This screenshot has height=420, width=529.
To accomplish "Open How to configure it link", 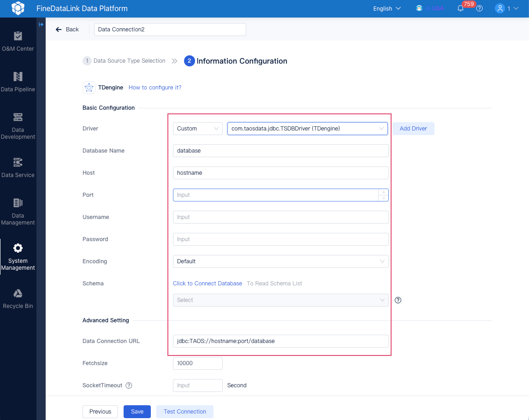I will (155, 88).
